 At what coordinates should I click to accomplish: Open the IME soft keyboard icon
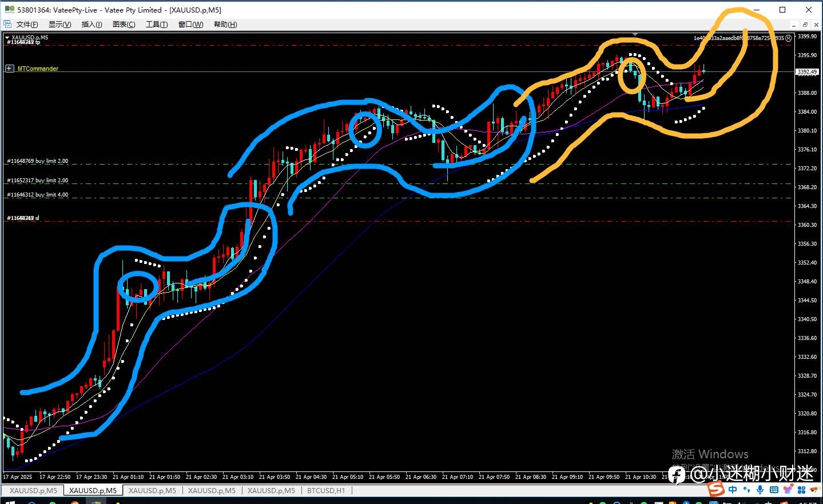(x=774, y=490)
